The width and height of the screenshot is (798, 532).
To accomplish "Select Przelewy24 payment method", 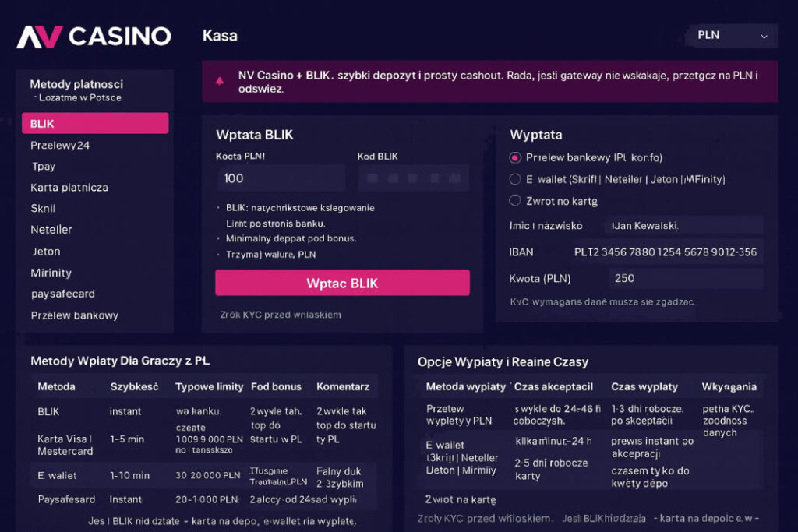I will point(60,146).
